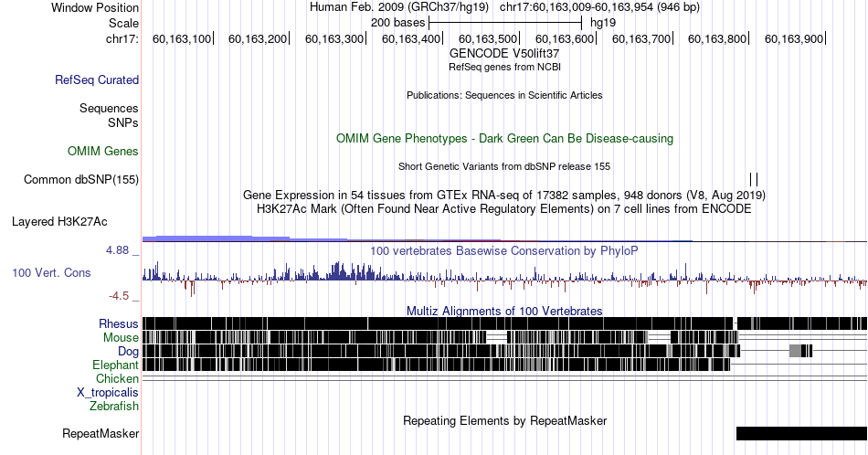Select the Elephant alignment label

[x=115, y=365]
